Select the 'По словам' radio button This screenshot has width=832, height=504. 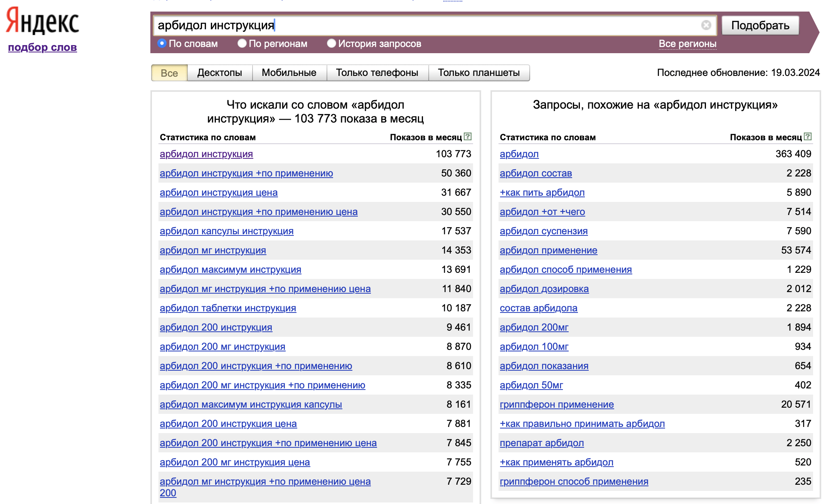click(x=162, y=44)
